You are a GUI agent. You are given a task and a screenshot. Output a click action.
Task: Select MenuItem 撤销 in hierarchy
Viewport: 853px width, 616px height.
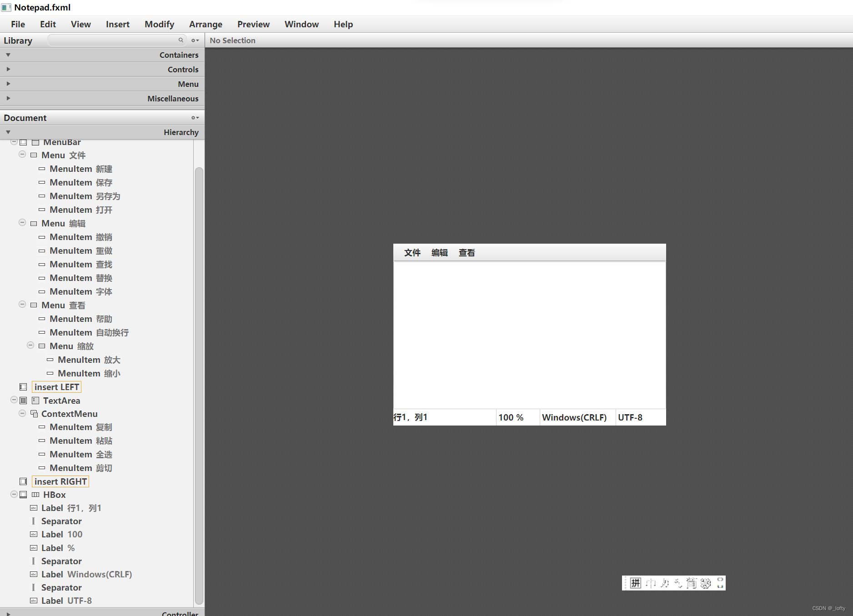(x=81, y=237)
